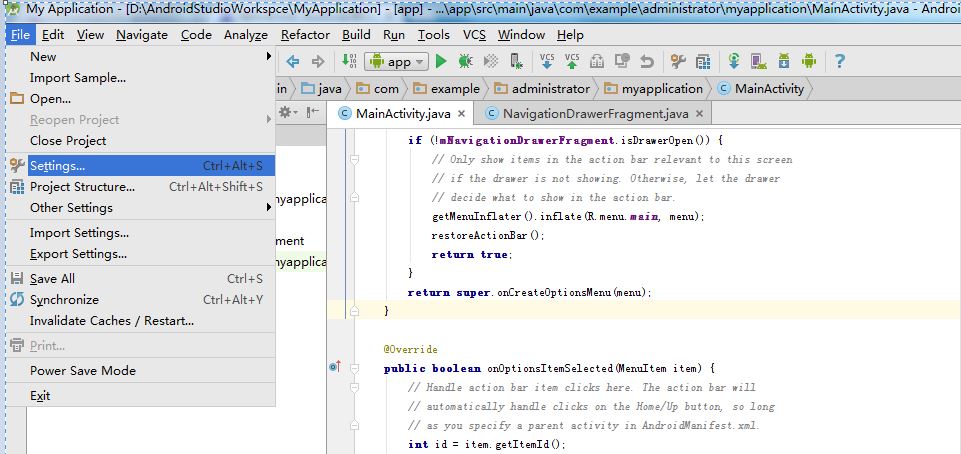Click the com breadcrumb folder
Image resolution: width=961 pixels, height=454 pixels.
[378, 89]
